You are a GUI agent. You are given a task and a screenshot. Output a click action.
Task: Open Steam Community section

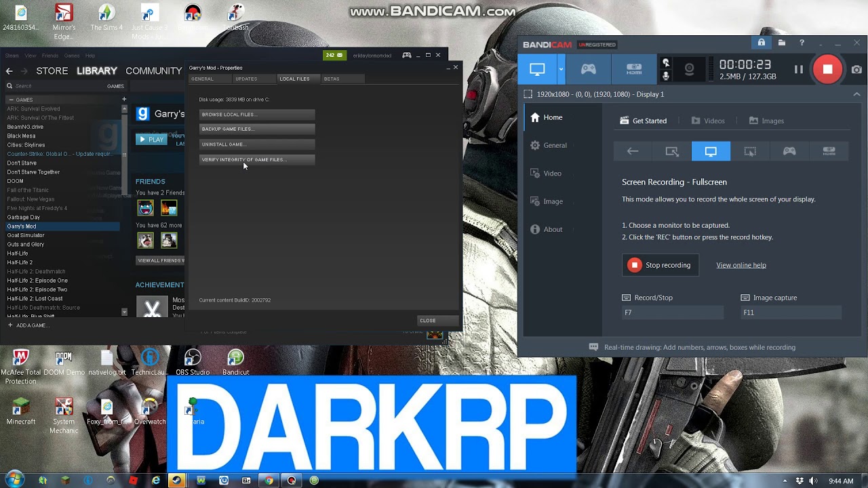(154, 70)
